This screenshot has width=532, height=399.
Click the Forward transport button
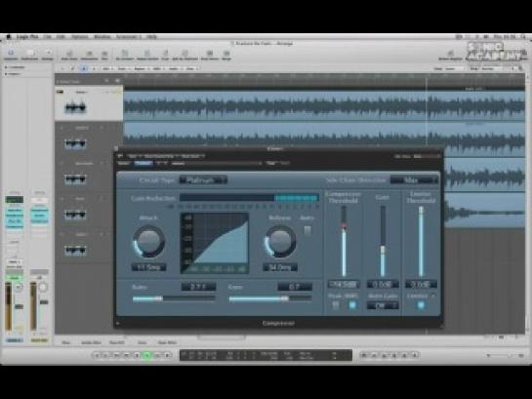coord(127,355)
